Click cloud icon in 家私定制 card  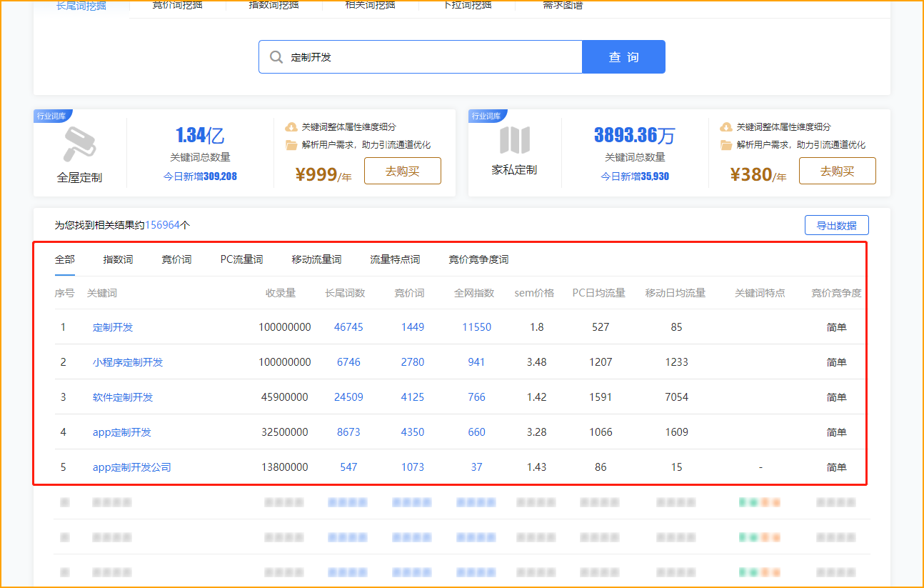(x=726, y=127)
